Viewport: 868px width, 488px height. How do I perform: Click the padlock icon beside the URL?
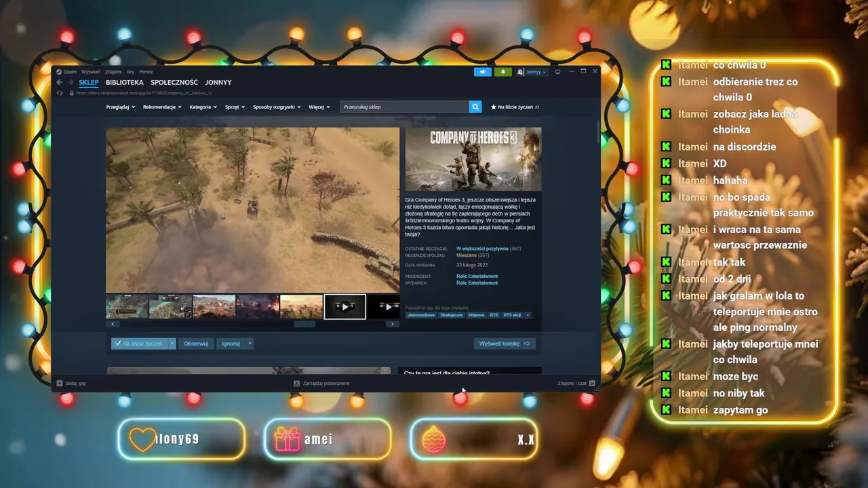click(71, 93)
